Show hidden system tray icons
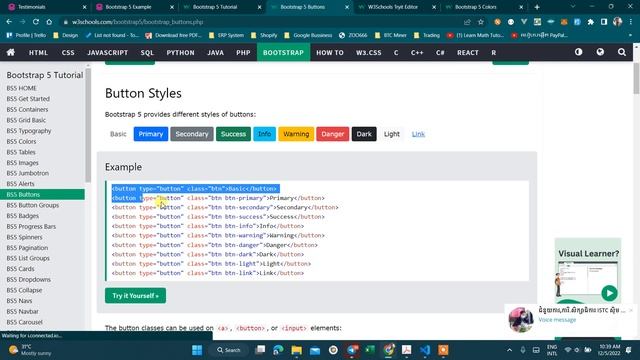The width and height of the screenshot is (640, 360). coord(509,350)
